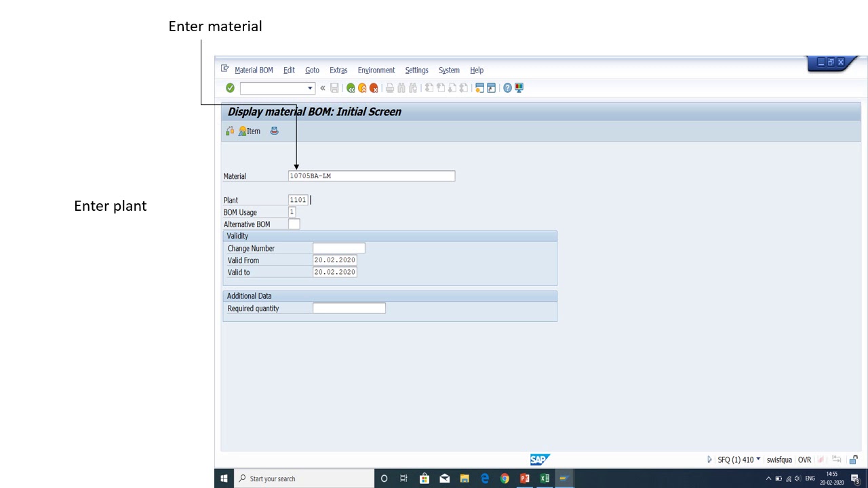Click the SAP Logon taskbar icon
868x488 pixels.
(564, 479)
